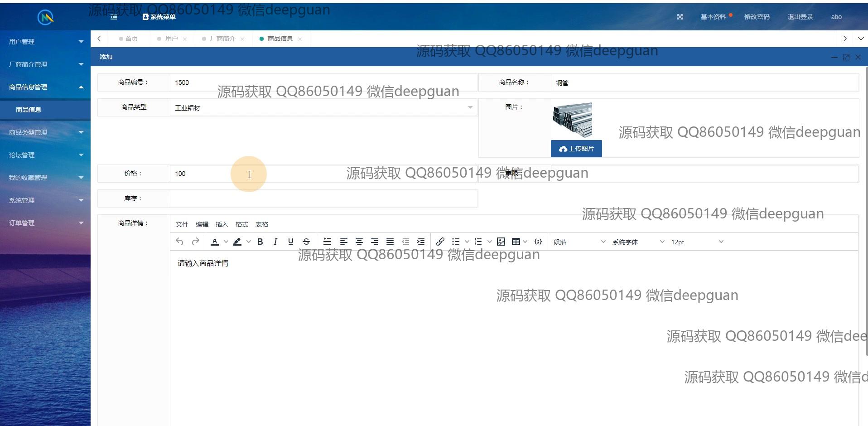Click the fullscreen icon in the top header

680,17
